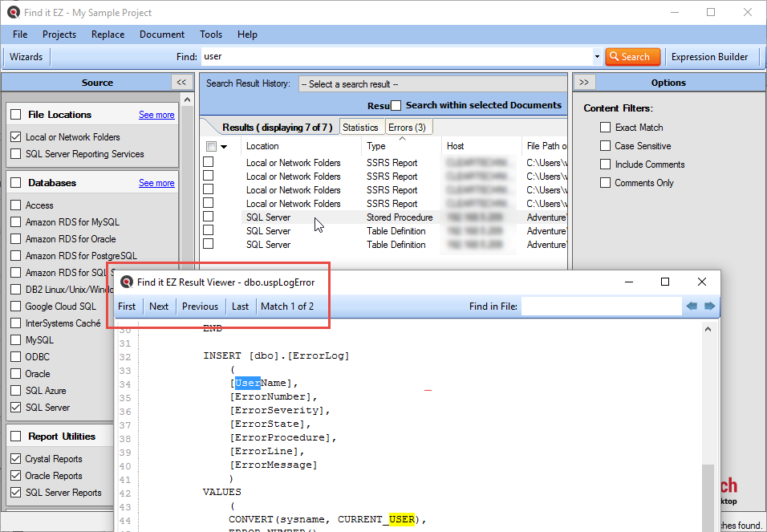Toggle the File Locations group checkbox
This screenshot has height=532, width=767.
tap(16, 115)
